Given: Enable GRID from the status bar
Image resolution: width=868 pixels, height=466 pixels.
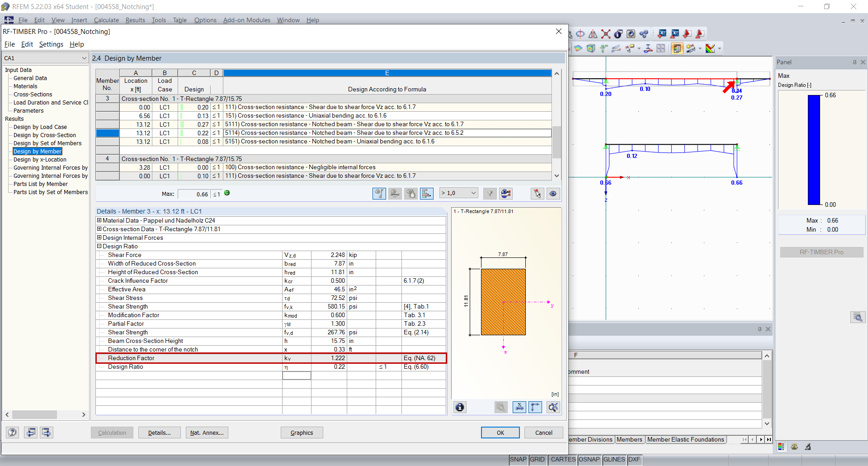Looking at the screenshot, I should pyautogui.click(x=538, y=459).
